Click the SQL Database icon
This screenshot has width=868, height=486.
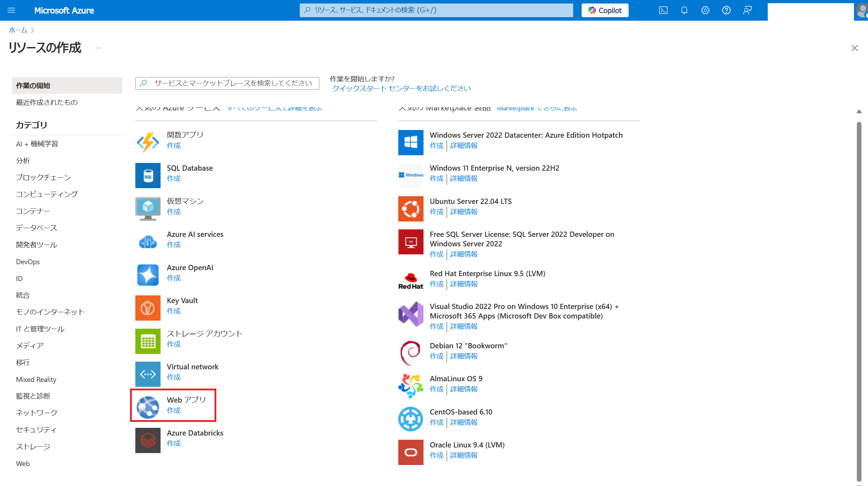(x=148, y=175)
